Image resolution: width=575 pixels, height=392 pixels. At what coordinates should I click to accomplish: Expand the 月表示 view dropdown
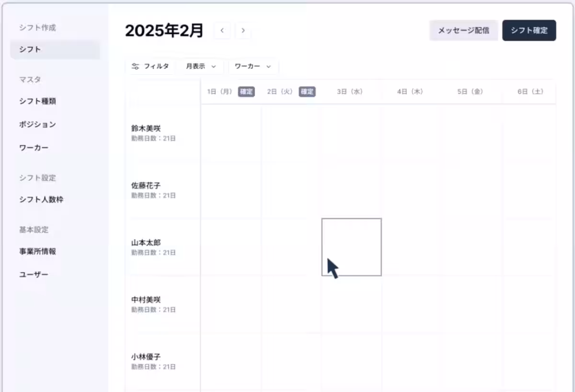coord(202,67)
